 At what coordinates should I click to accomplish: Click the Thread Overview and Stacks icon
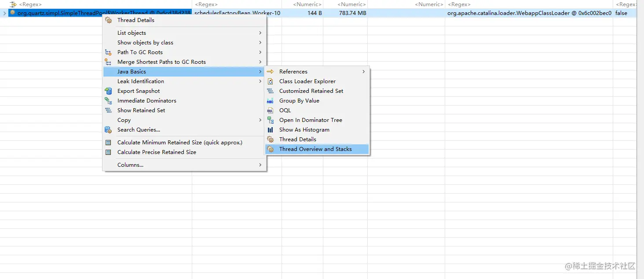(270, 149)
